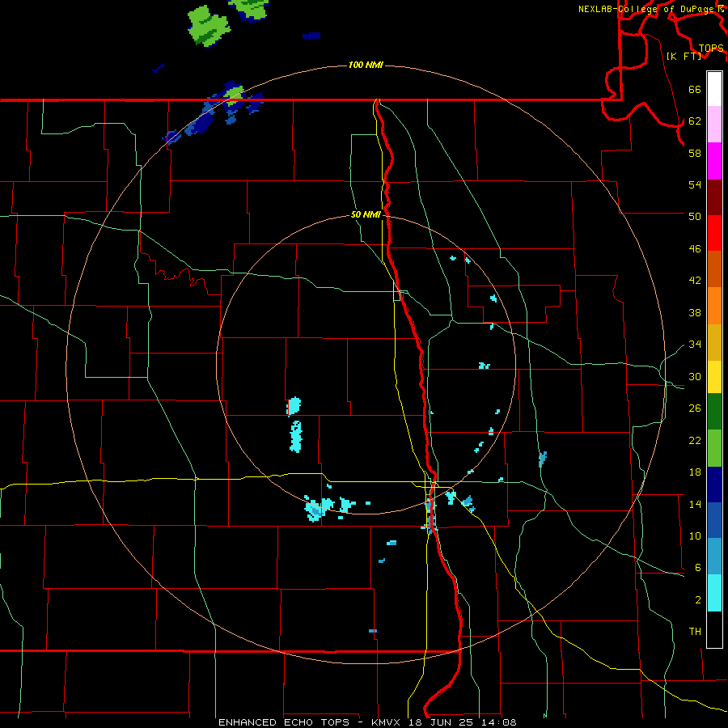Click the yellow band in the color scale
This screenshot has height=728, width=728.
coord(714,378)
